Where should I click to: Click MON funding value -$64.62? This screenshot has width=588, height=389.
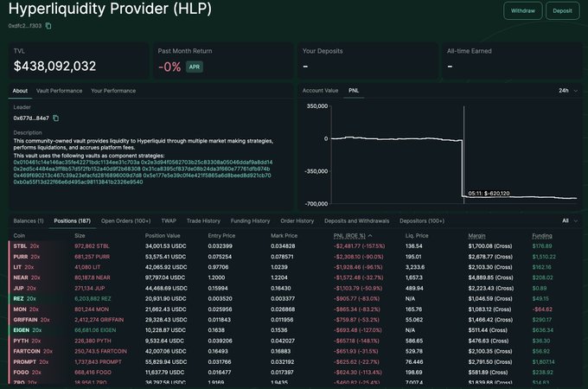point(542,309)
